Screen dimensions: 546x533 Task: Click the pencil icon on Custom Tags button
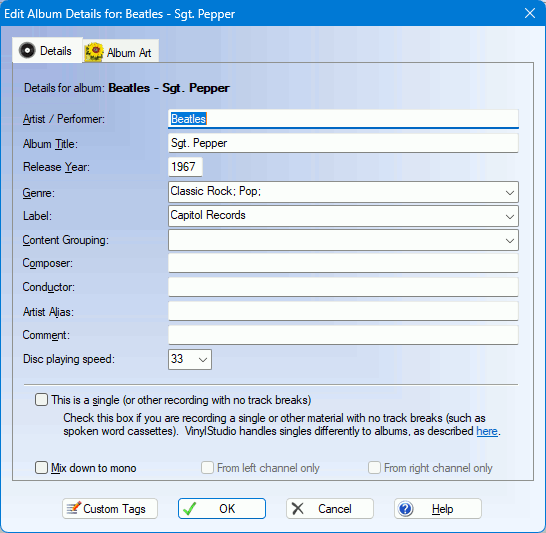[73, 508]
